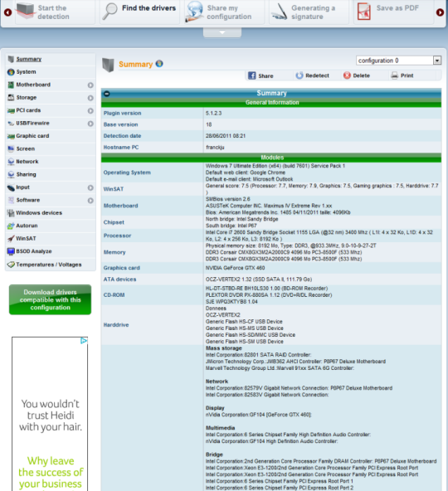
Task: Click the ATA devices row label
Action: point(119,280)
